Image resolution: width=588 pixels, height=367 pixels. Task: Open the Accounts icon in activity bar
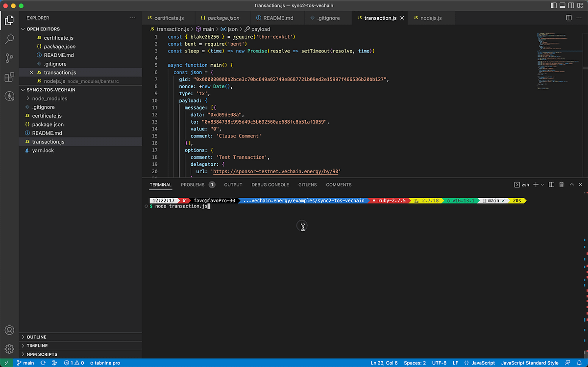(9, 330)
